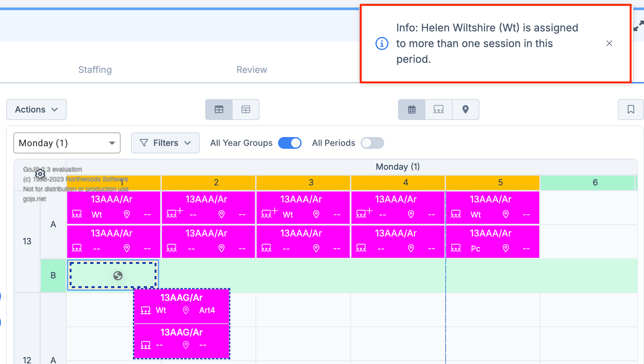Dismiss the Helen Wiltshire info notification
The height and width of the screenshot is (364, 644).
point(609,43)
